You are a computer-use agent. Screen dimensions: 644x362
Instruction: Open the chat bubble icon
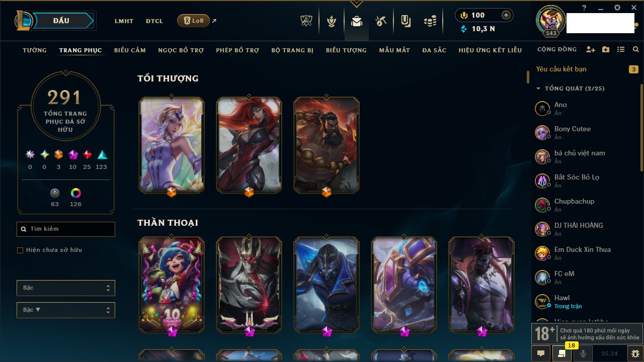click(x=541, y=353)
